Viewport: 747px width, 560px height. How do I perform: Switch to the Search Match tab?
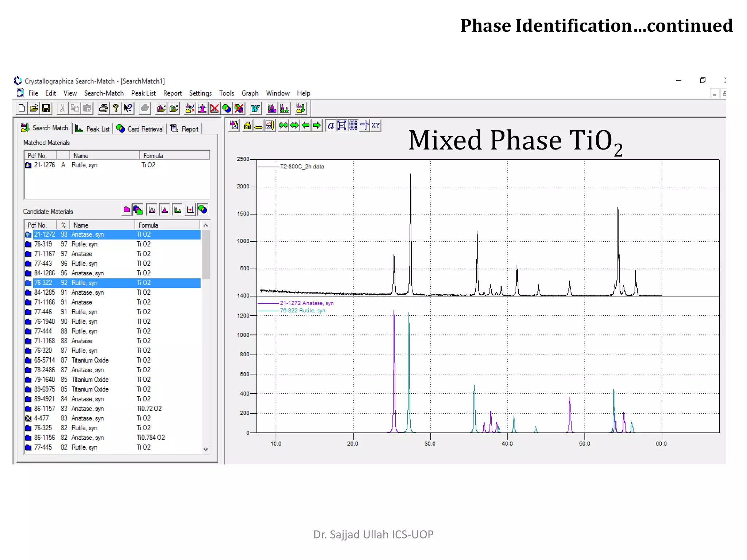(x=45, y=128)
